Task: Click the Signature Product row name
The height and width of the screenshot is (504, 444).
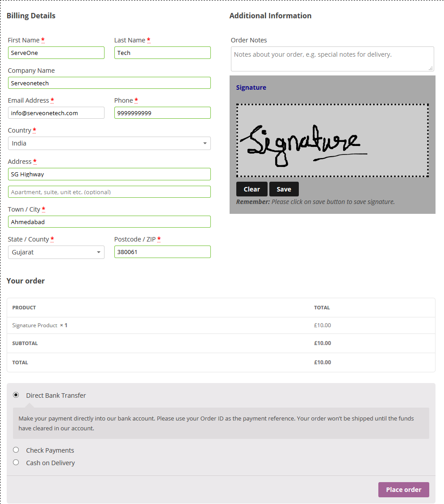Action: 35,325
